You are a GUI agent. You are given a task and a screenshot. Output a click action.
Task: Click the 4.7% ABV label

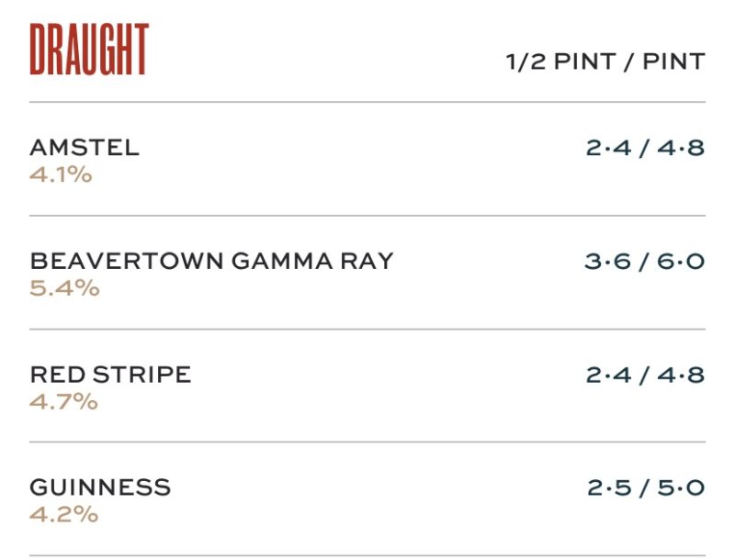click(63, 401)
